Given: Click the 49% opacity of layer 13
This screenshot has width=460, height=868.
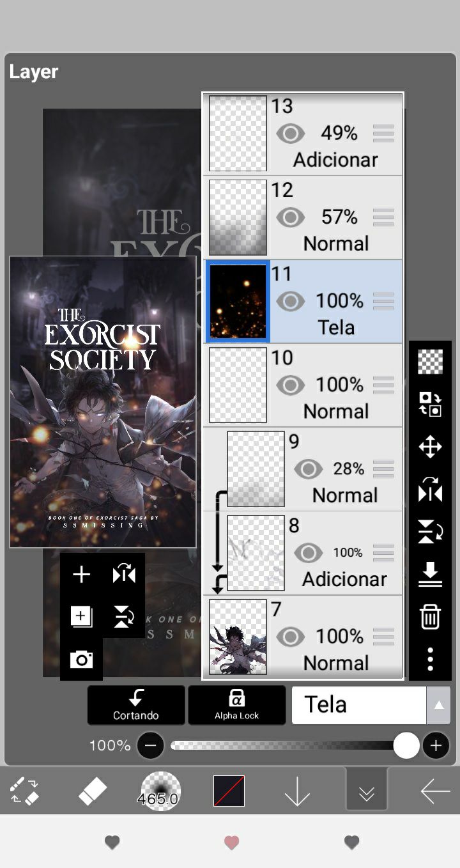Looking at the screenshot, I should [339, 133].
